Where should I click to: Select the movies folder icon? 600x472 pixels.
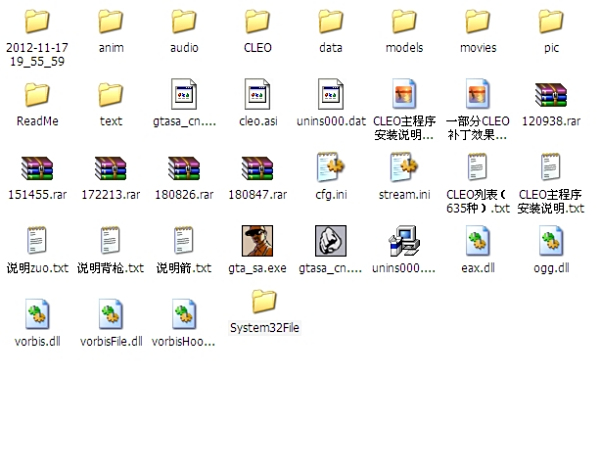tap(478, 21)
